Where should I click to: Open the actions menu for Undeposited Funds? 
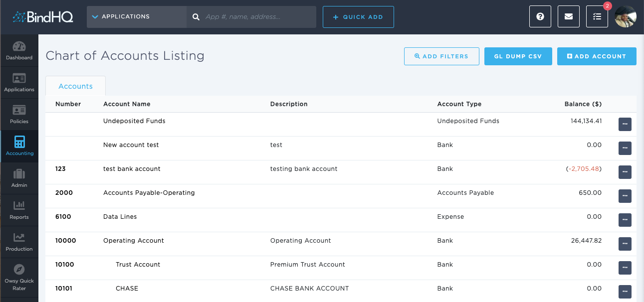coord(625,124)
